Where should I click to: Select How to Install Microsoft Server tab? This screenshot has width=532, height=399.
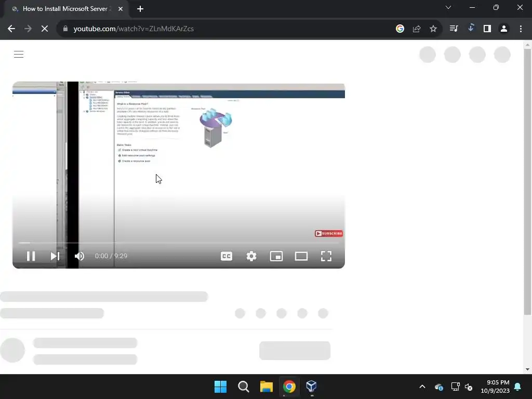(64, 9)
